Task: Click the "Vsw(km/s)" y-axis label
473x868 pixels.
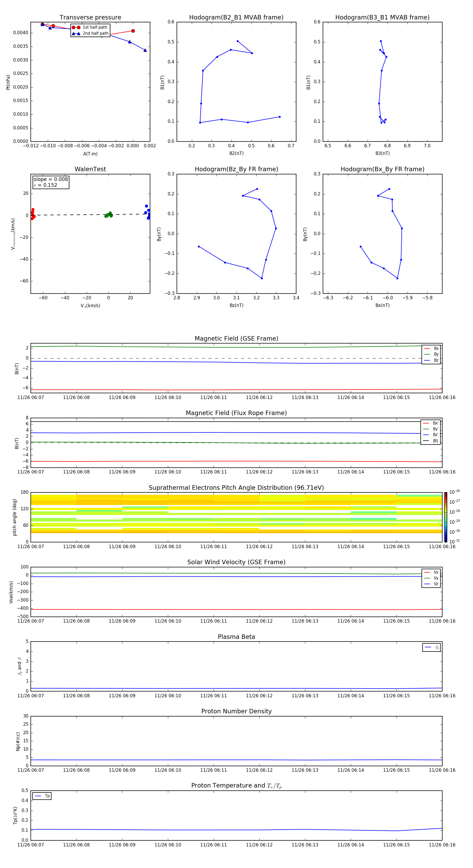Action: 11,592
